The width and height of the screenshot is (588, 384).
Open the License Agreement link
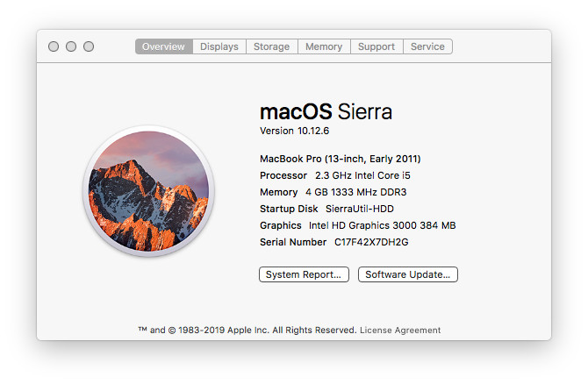tap(400, 331)
